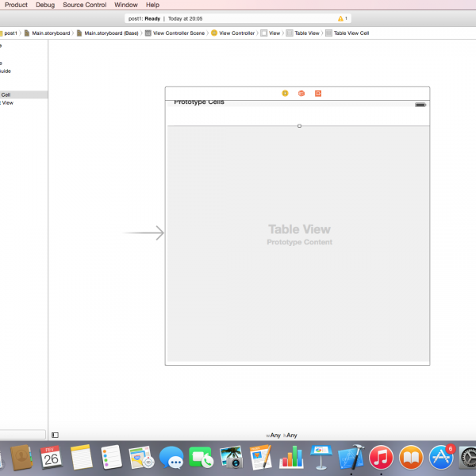Click the orange Exit icon in scene dock
The image size is (476, 476).
pos(318,93)
